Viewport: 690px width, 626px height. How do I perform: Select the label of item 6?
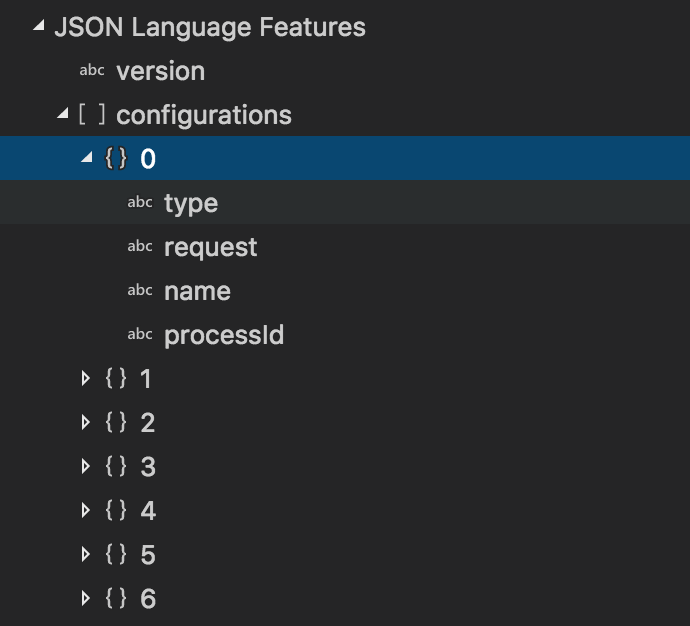tap(148, 599)
